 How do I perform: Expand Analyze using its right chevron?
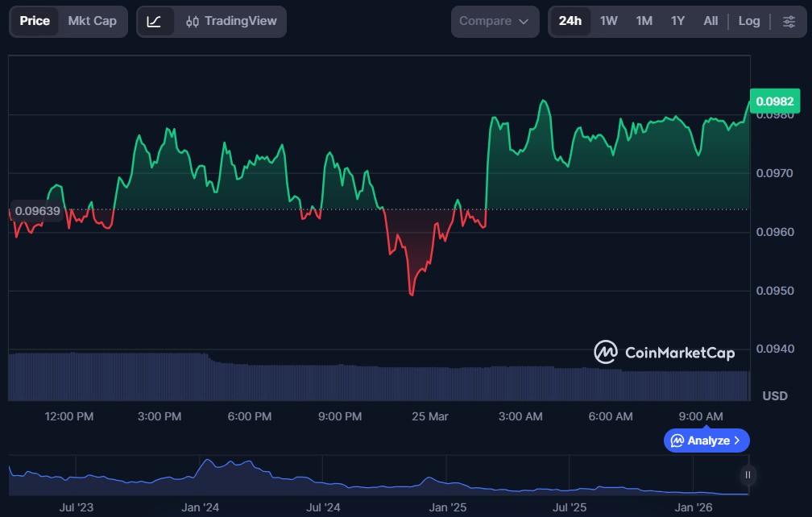pos(737,440)
